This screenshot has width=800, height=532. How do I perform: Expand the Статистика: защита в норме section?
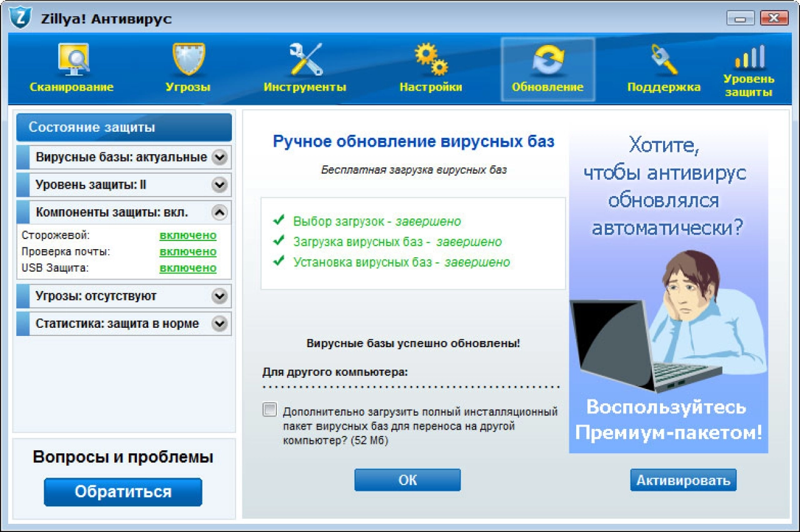(124, 323)
